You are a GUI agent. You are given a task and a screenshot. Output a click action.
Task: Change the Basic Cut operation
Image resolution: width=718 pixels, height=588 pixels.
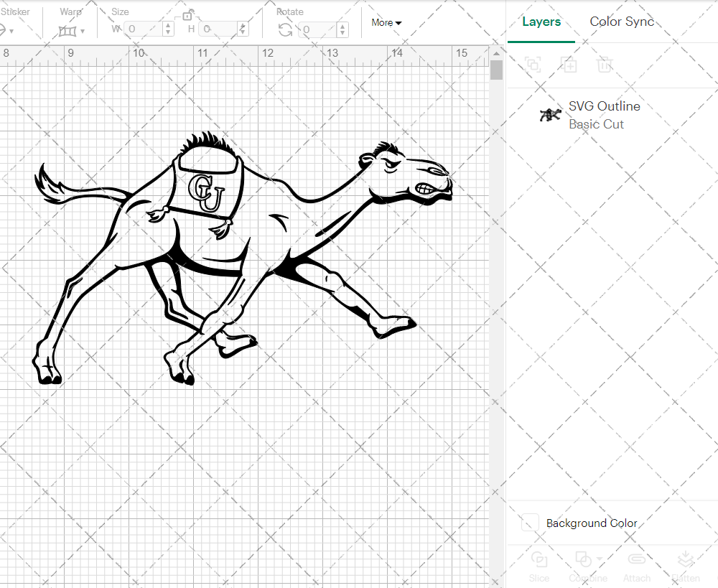(597, 123)
